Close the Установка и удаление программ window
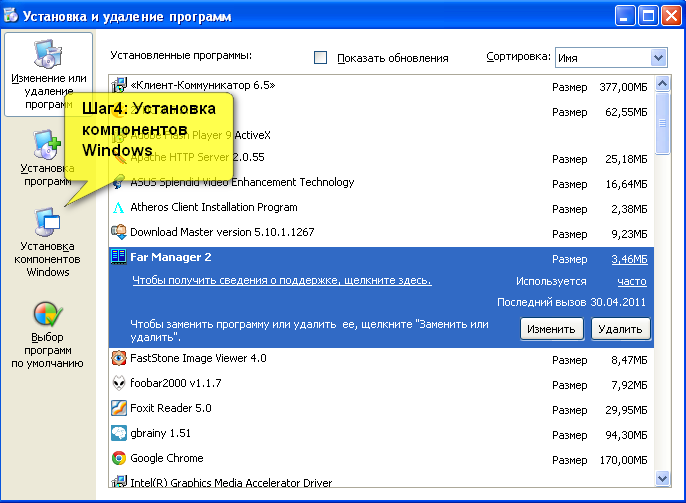Screen dimensions: 686x503 point(672,16)
